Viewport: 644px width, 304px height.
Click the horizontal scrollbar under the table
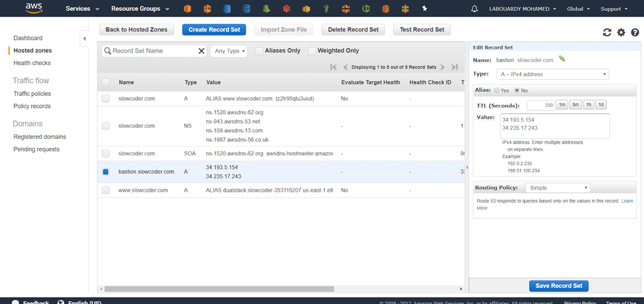point(219,289)
